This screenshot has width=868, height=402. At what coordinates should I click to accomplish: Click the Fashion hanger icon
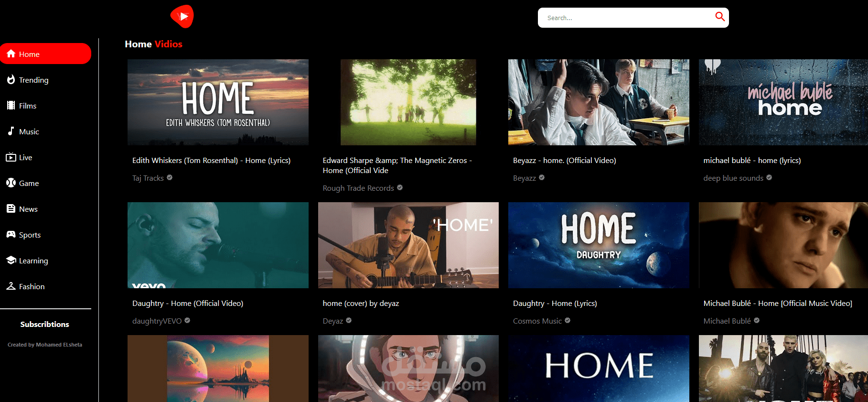(x=11, y=286)
